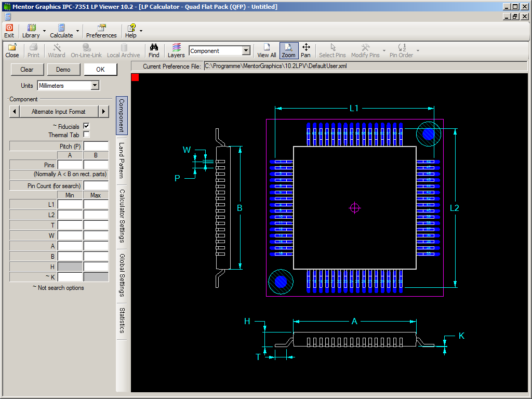Click the Pitch (P) input field

point(96,146)
